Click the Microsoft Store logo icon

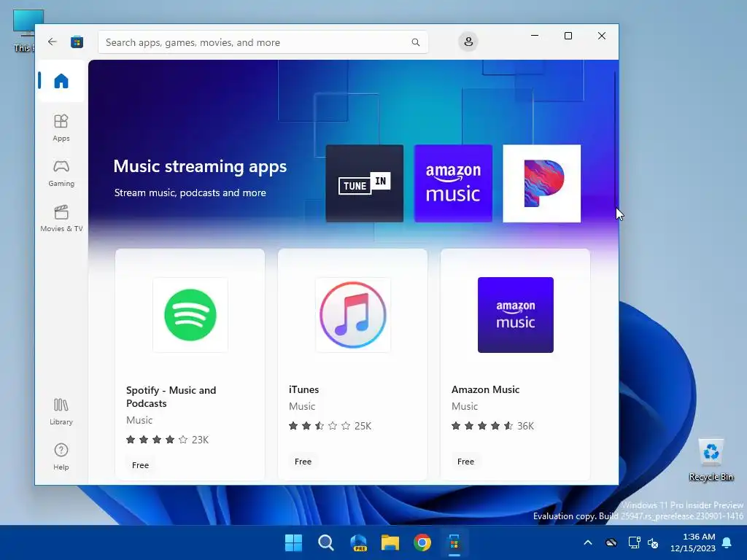[x=77, y=42]
